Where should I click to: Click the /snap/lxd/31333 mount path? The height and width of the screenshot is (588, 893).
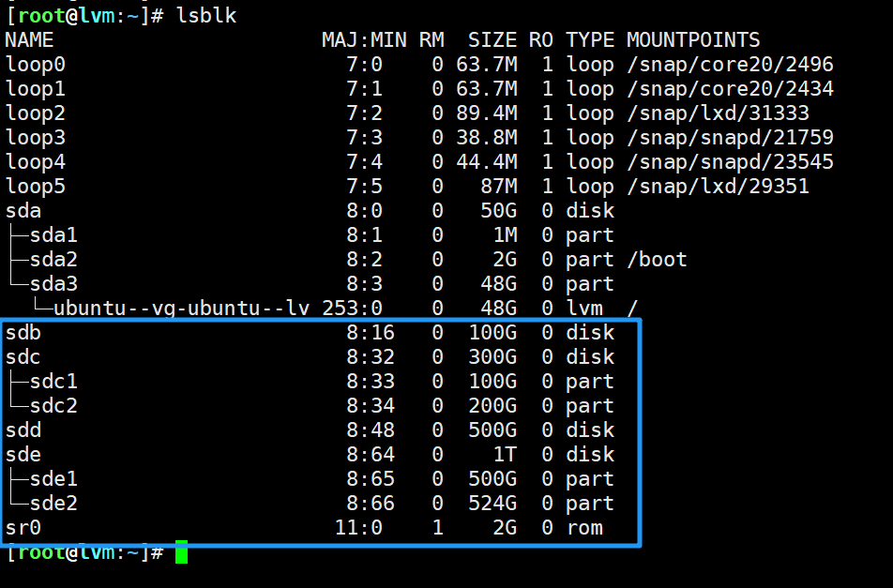(718, 113)
